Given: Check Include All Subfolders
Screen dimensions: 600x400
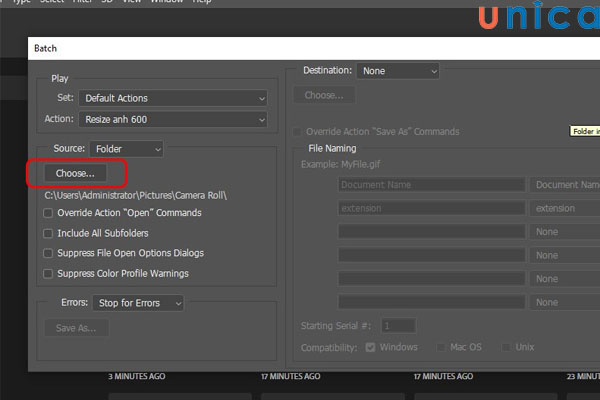Looking at the screenshot, I should point(49,233).
